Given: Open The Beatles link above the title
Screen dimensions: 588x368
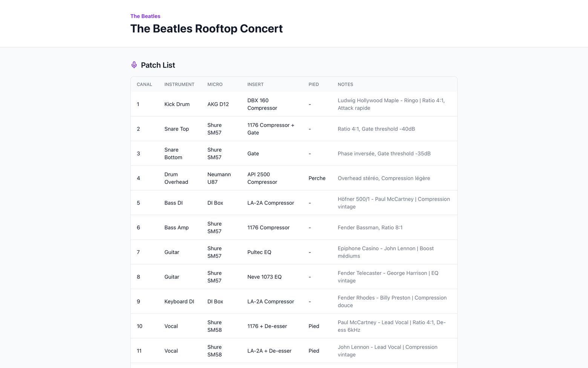Looking at the screenshot, I should [145, 16].
